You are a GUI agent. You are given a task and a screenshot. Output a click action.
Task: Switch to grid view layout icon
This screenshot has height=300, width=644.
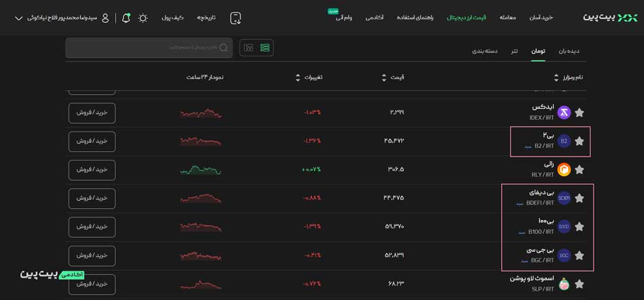click(x=248, y=48)
